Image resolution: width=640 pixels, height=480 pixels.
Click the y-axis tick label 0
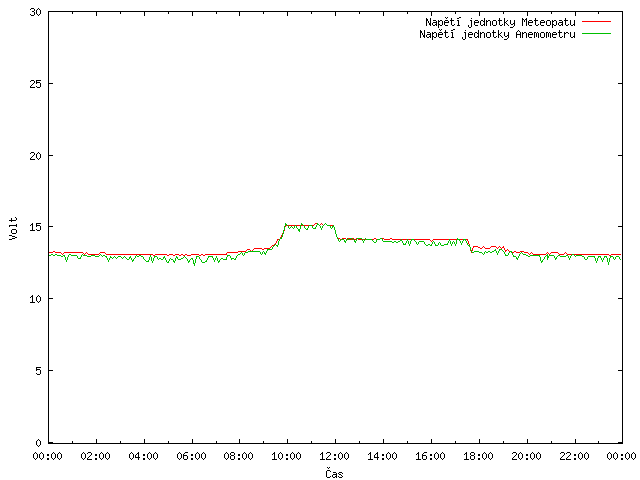38,443
